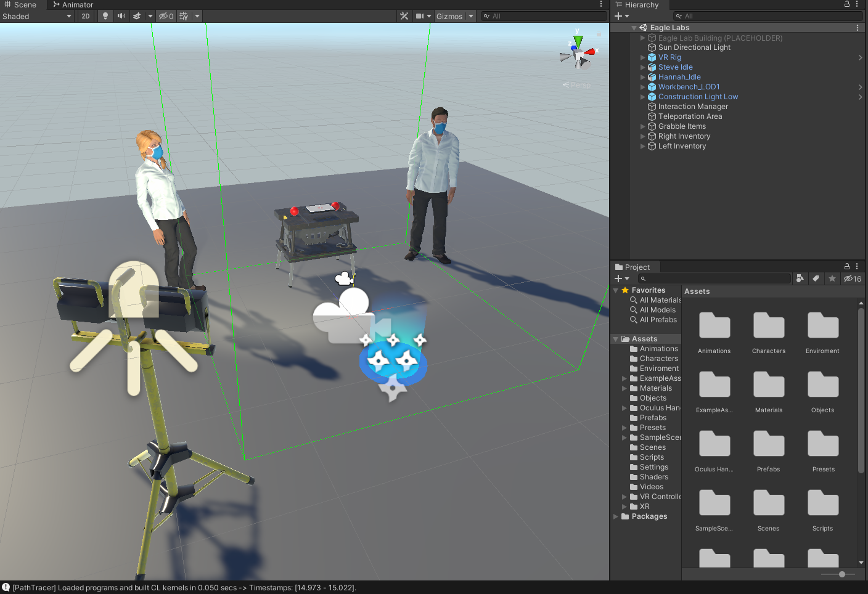868x594 pixels.
Task: Open the grid visibility settings icon
Action: point(185,16)
